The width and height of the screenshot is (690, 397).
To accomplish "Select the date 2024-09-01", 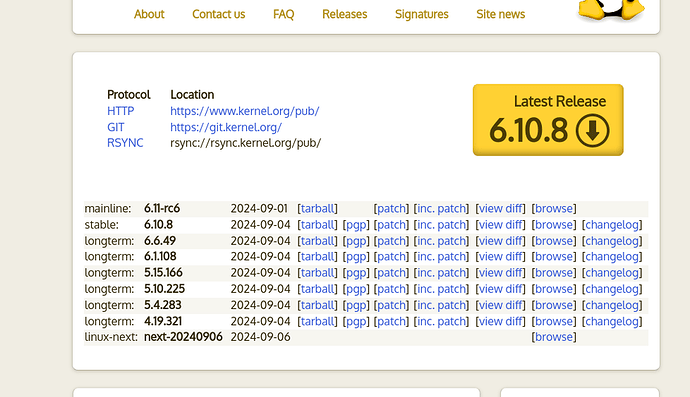I will tap(259, 208).
